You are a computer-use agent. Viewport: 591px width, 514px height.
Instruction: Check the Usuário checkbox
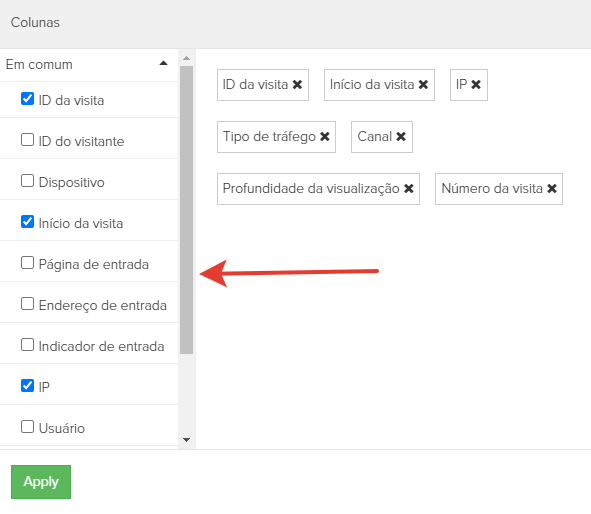27,427
